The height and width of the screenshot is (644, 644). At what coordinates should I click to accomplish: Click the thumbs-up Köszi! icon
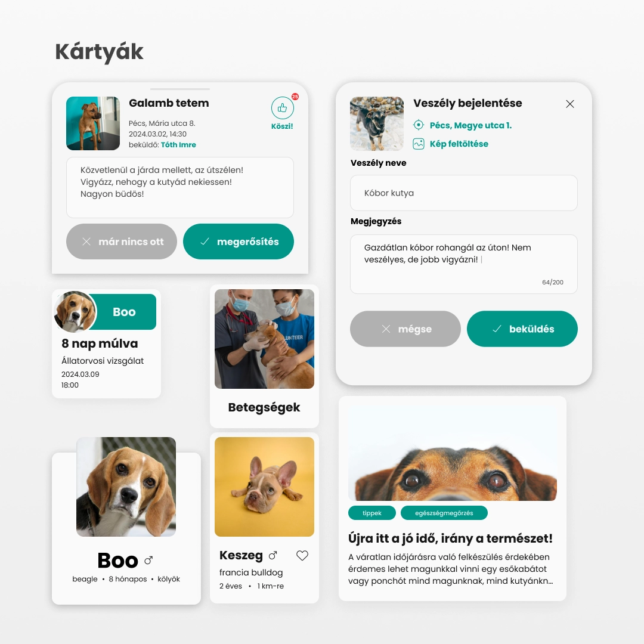coord(282,108)
